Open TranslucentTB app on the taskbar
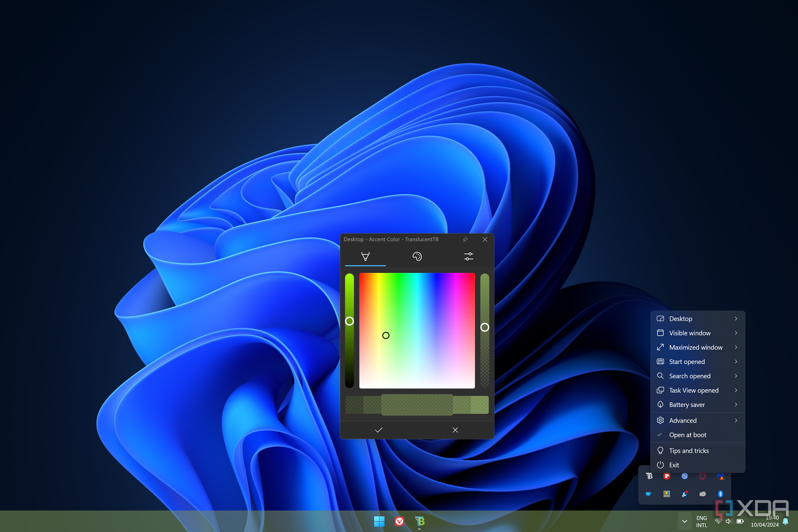798x532 pixels. click(x=420, y=521)
